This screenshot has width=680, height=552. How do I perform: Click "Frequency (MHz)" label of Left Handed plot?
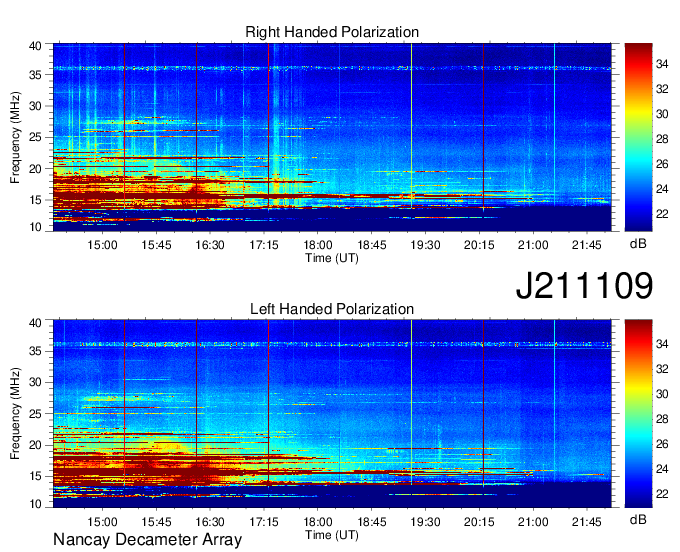15,414
